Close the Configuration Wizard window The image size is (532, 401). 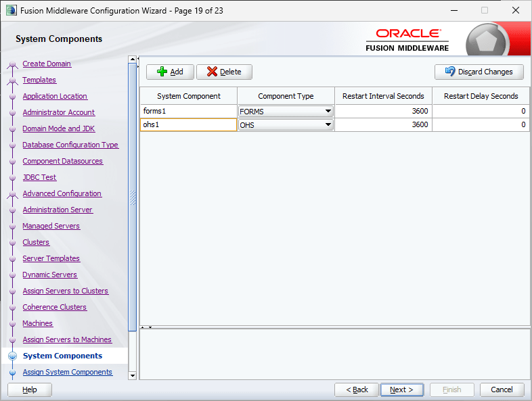click(516, 11)
